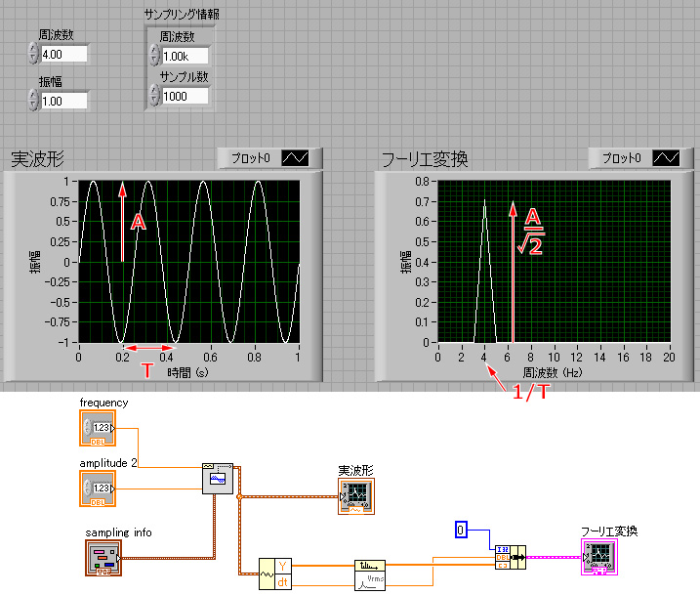Image resolution: width=700 pixels, height=595 pixels.
Task: Click the frequency DBL terminal icon
Action: 98,429
